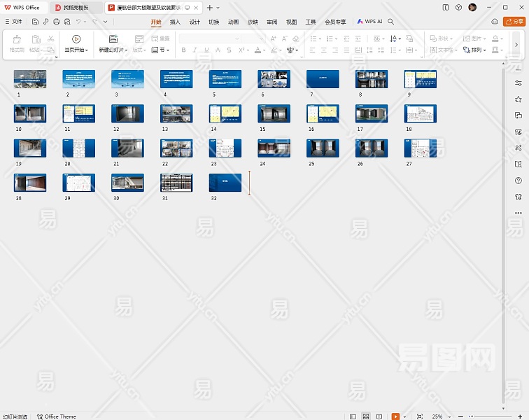Click the orange 分享 share button
The height and width of the screenshot is (420, 529).
click(x=514, y=22)
